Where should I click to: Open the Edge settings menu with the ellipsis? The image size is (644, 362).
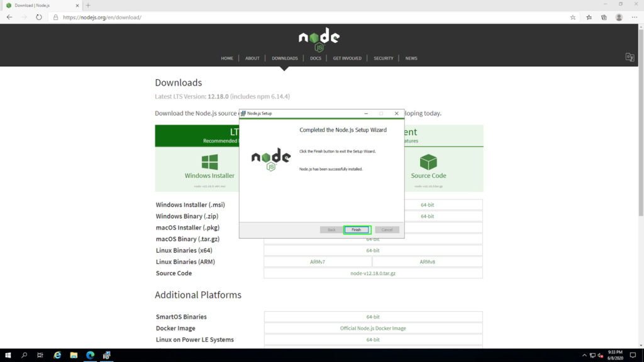634,18
